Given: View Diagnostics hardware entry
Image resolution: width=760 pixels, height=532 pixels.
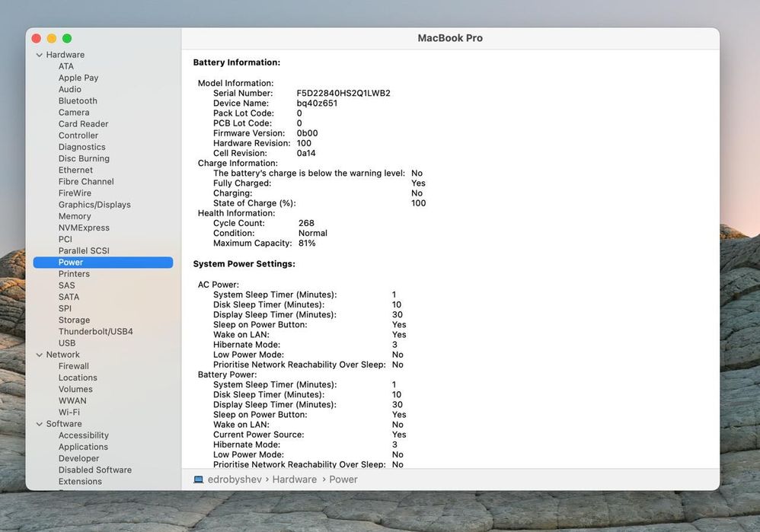Looking at the screenshot, I should click(x=82, y=148).
